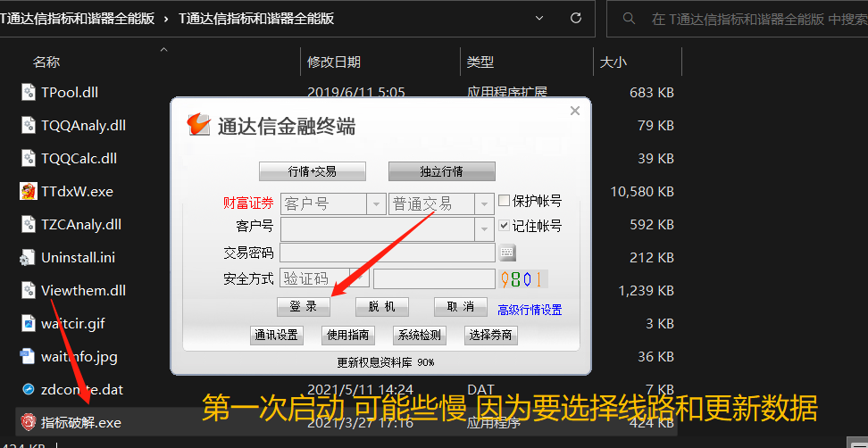Open the soft keyboard icon beside 交易密码
This screenshot has height=448, width=868.
point(507,253)
